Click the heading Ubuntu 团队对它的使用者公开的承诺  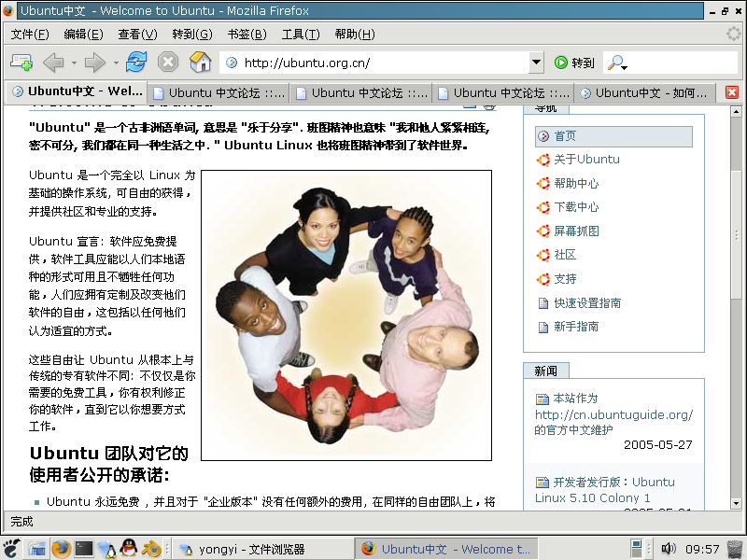coord(108,464)
